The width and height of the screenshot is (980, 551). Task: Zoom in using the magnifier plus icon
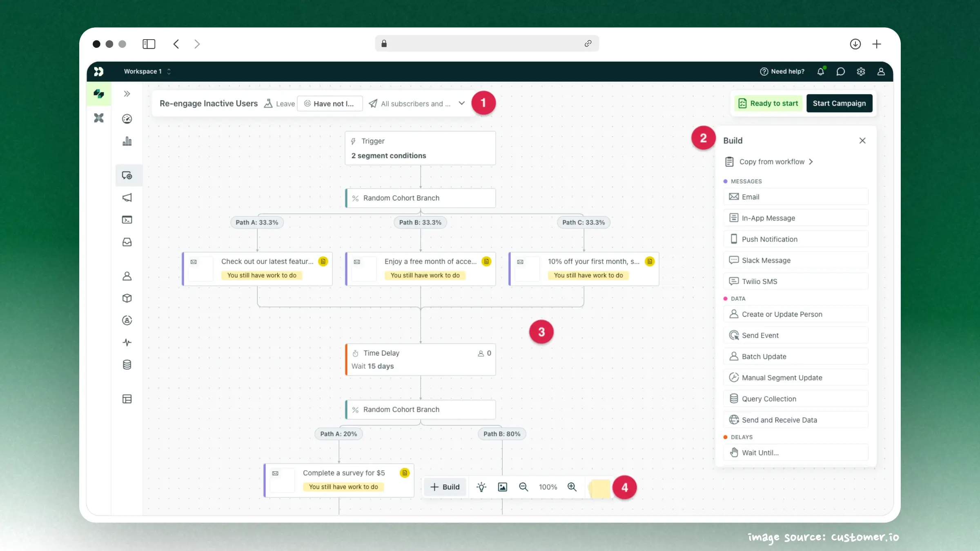572,487
